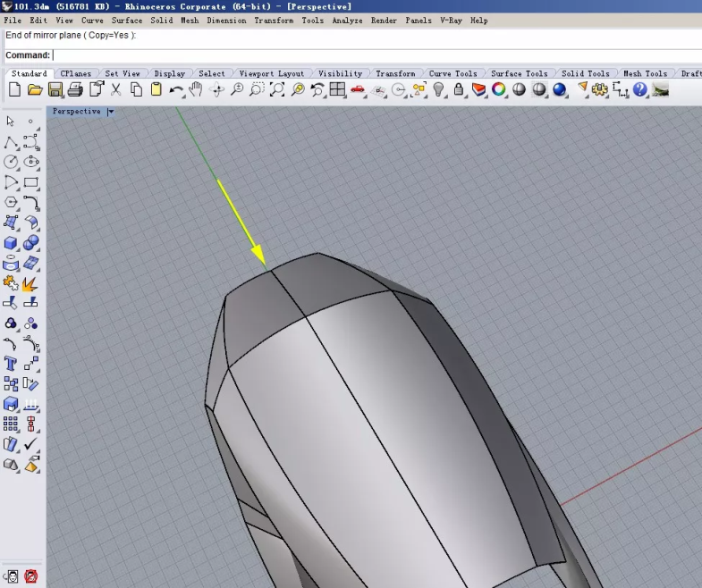Click the Undo arrow icon

176,89
